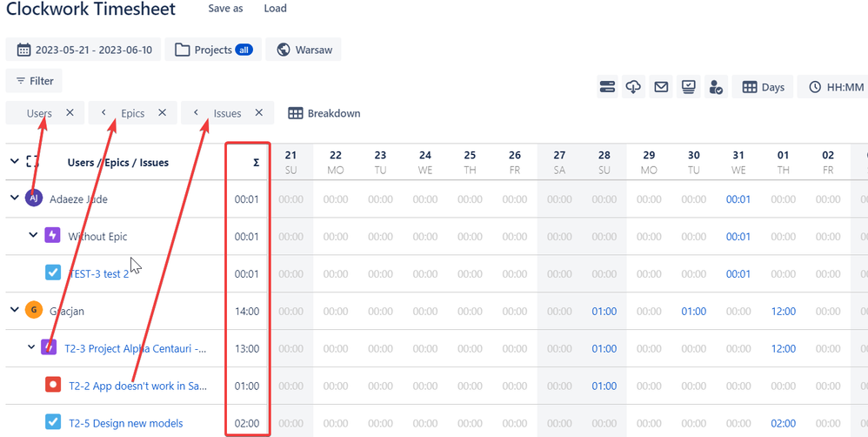Move Issues grouping left with arrow
868x437 pixels.
[x=196, y=112]
